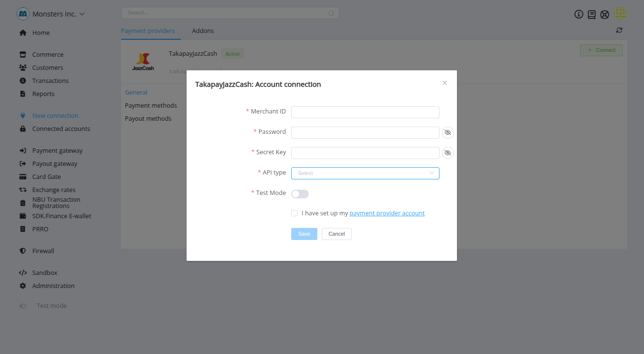Open the user avatar icon

[620, 14]
